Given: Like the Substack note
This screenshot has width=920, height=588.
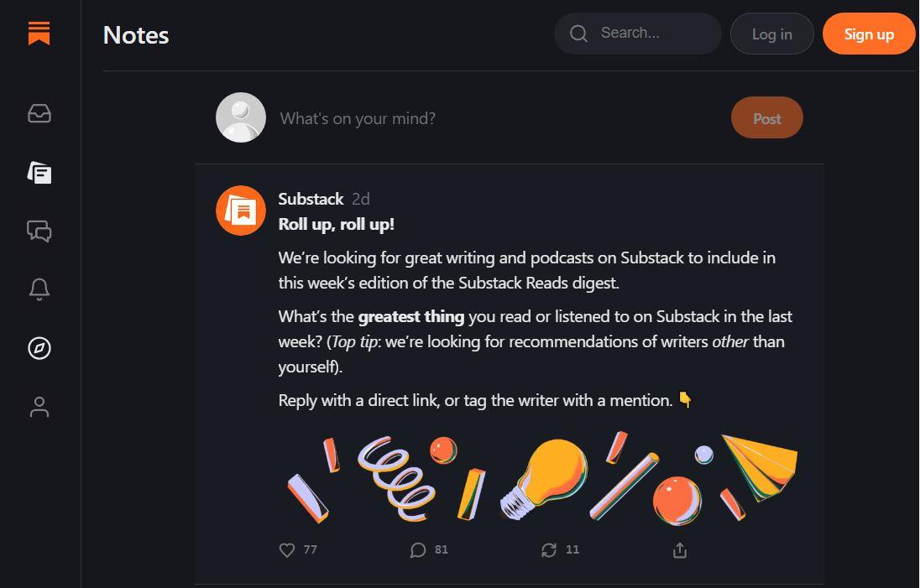Looking at the screenshot, I should (x=287, y=550).
